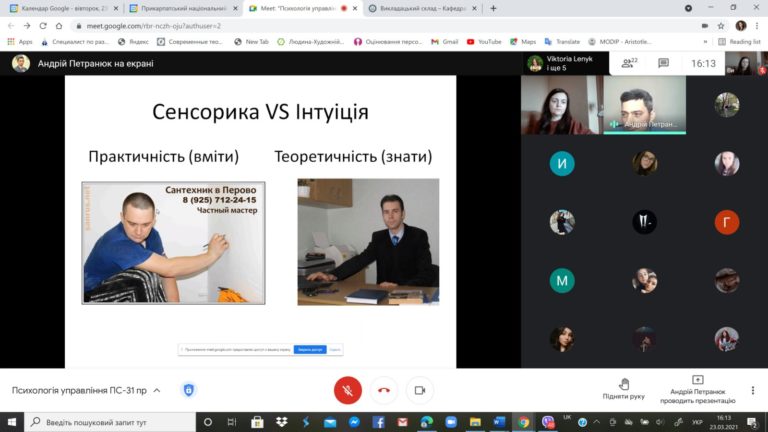The height and width of the screenshot is (432, 768).
Task: Open the Apps bookmarks shortcut
Action: tap(20, 42)
